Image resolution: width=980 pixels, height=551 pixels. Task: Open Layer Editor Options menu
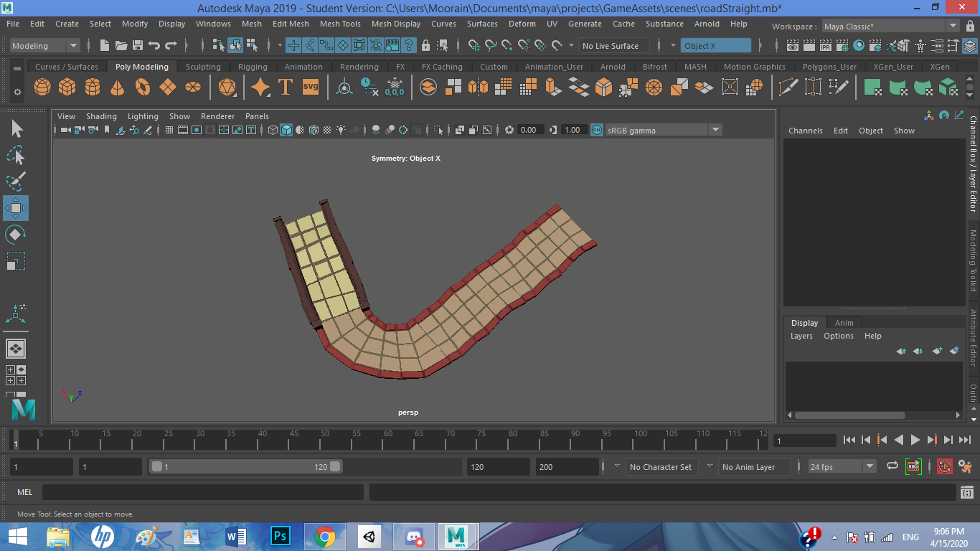pos(838,336)
